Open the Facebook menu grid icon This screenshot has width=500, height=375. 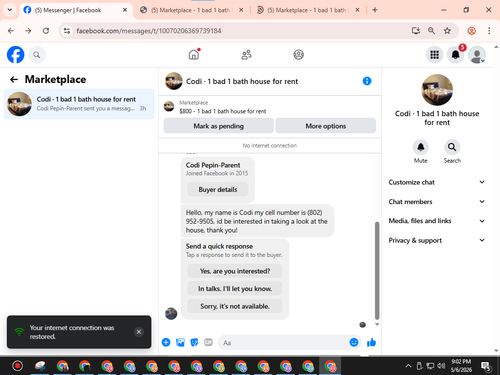click(x=434, y=55)
